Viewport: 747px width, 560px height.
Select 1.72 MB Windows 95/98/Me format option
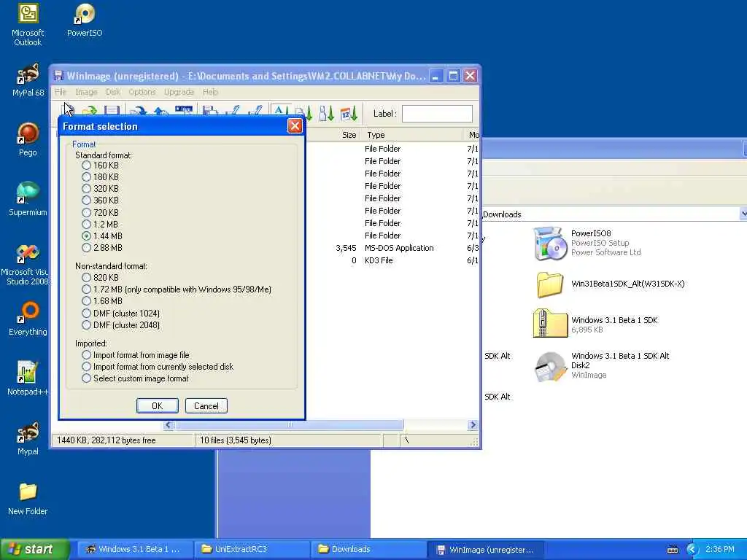86,289
